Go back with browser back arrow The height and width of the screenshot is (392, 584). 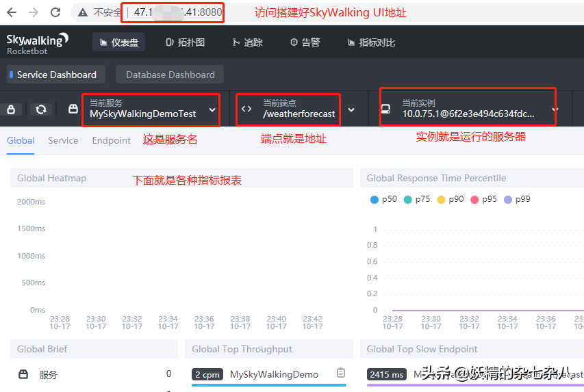coord(12,13)
